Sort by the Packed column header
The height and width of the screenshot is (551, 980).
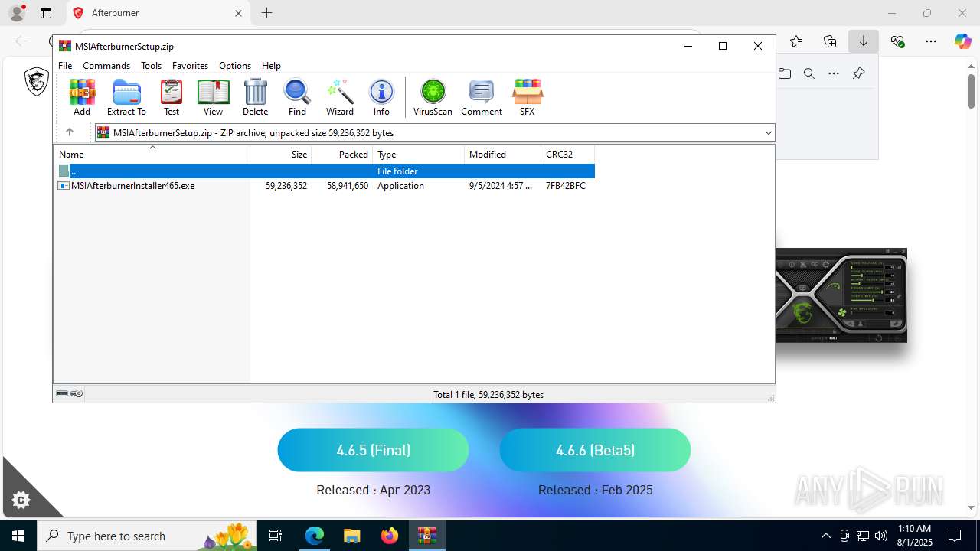coord(342,155)
